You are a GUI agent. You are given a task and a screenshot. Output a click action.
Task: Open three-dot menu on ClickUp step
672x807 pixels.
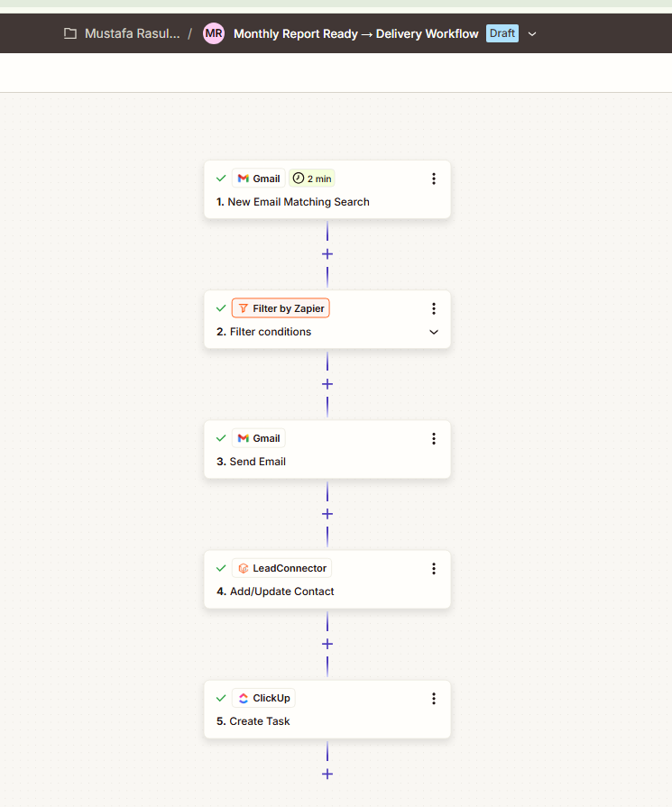(x=434, y=699)
